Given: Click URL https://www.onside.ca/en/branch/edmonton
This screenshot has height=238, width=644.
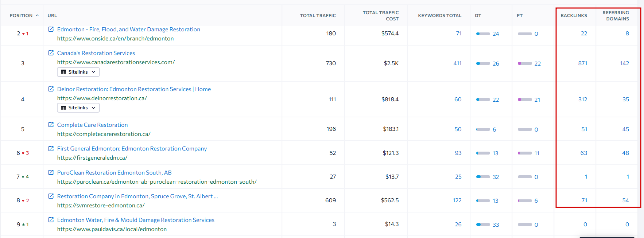Looking at the screenshot, I should coord(115,38).
